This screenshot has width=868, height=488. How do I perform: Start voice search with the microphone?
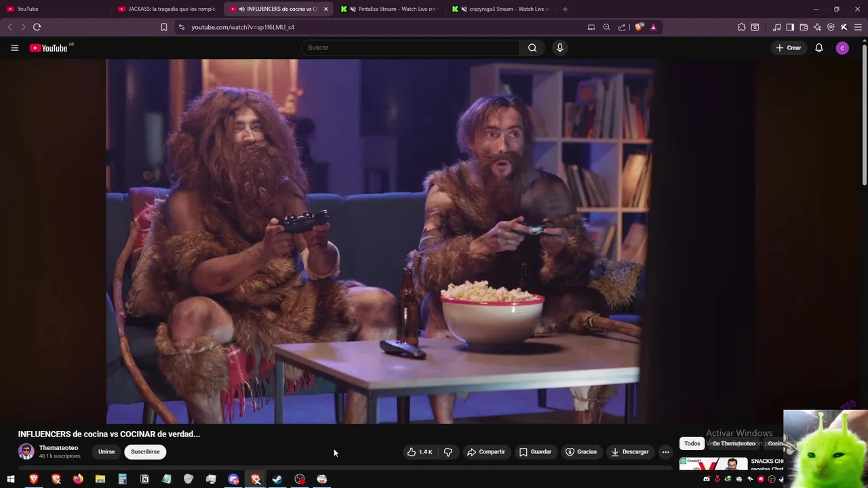coord(559,47)
